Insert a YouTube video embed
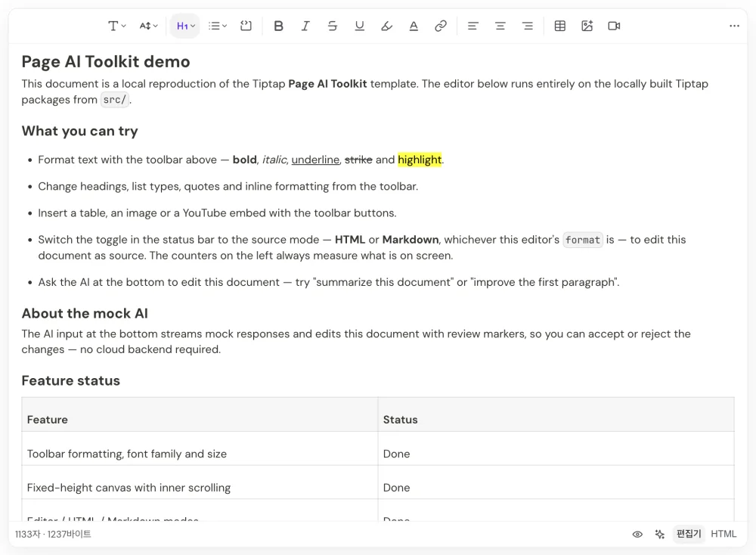 [614, 26]
